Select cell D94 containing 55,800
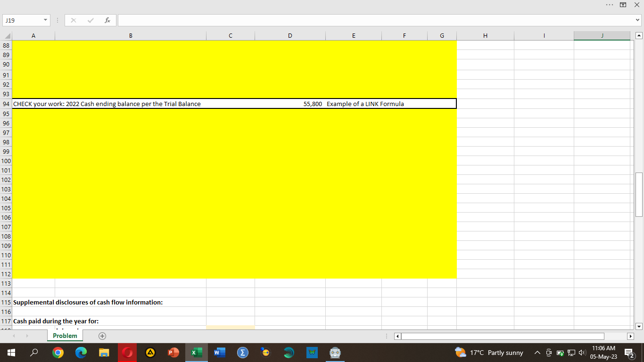Viewport: 644px width, 362px height. pos(290,104)
